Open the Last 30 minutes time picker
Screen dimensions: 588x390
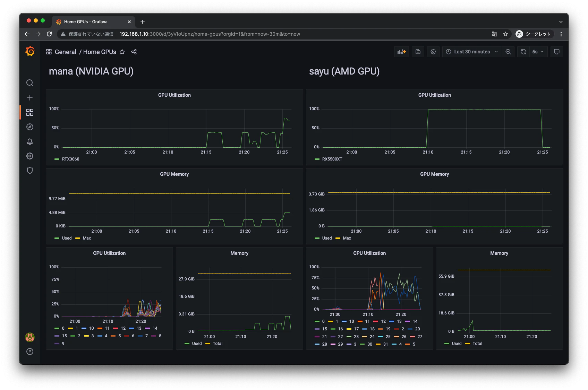tap(472, 52)
